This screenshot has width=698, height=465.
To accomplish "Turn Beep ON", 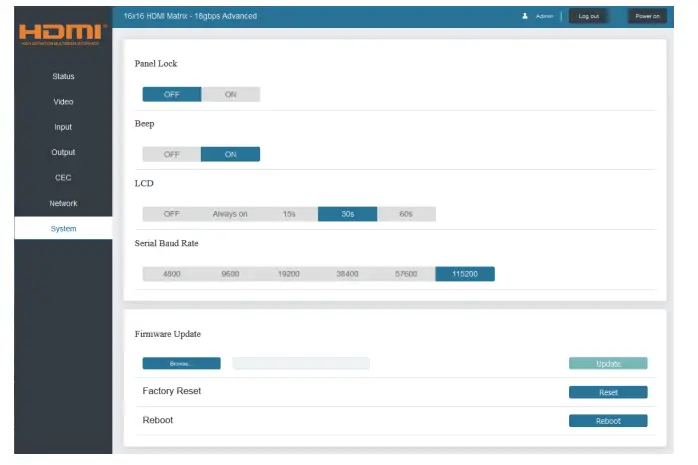I will click(231, 154).
